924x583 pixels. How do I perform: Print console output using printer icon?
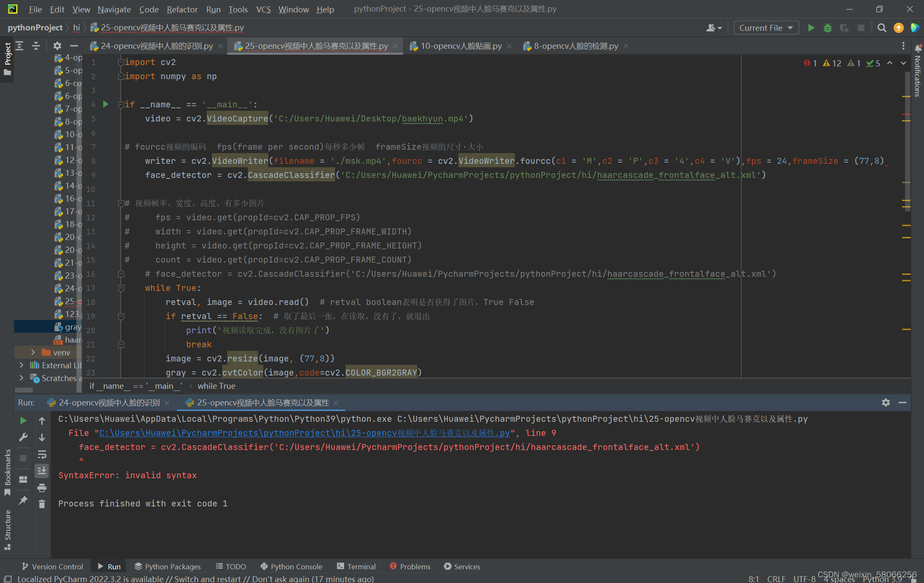pos(42,488)
